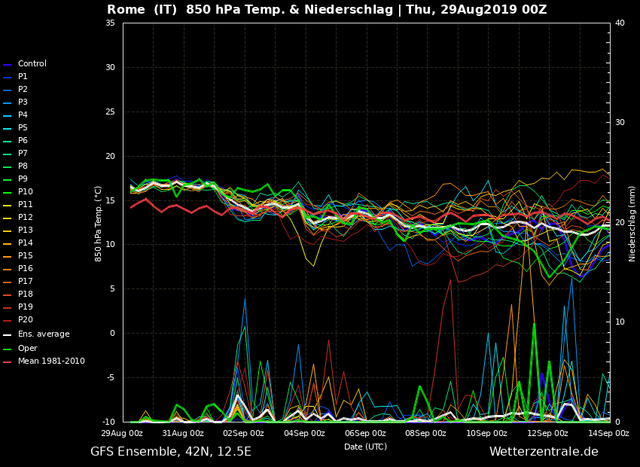Click the 04Sep 00z date tick label
Image resolution: width=640 pixels, height=467 pixels.
pyautogui.click(x=306, y=434)
